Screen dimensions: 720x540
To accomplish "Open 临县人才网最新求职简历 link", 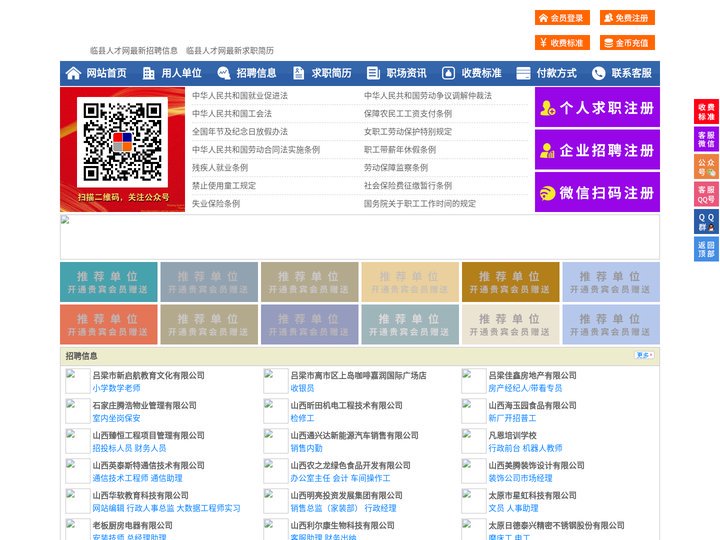I will (230, 51).
